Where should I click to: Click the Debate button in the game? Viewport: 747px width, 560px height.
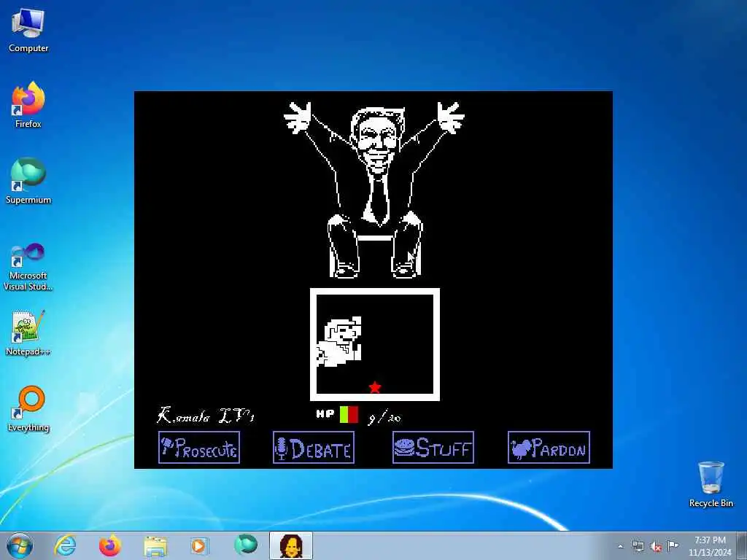click(314, 447)
